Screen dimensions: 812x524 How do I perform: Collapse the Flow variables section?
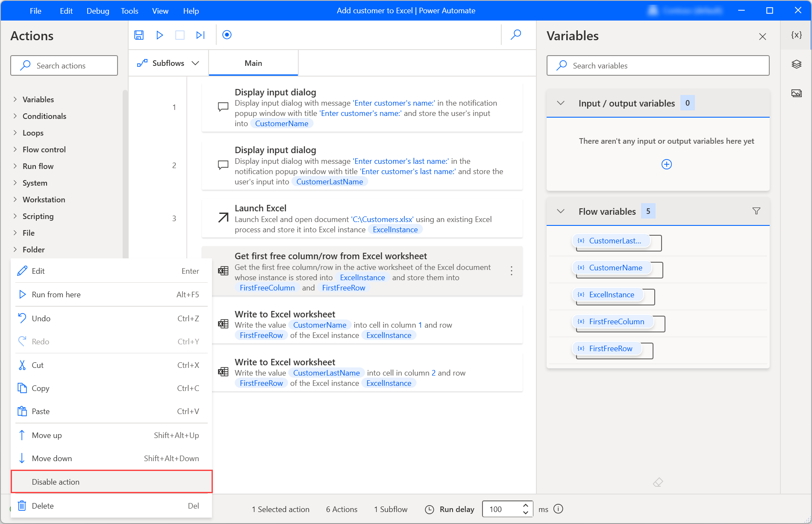pos(561,211)
